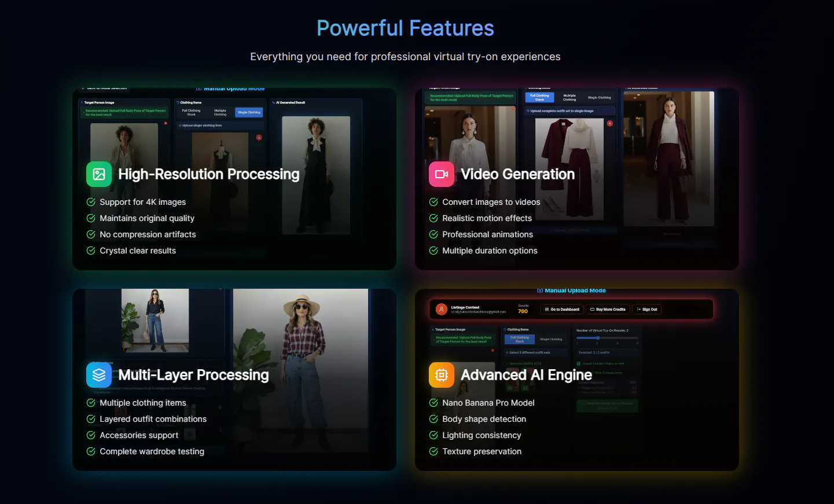Click the Advanced AI Engine title
834x504 pixels.
tap(527, 375)
